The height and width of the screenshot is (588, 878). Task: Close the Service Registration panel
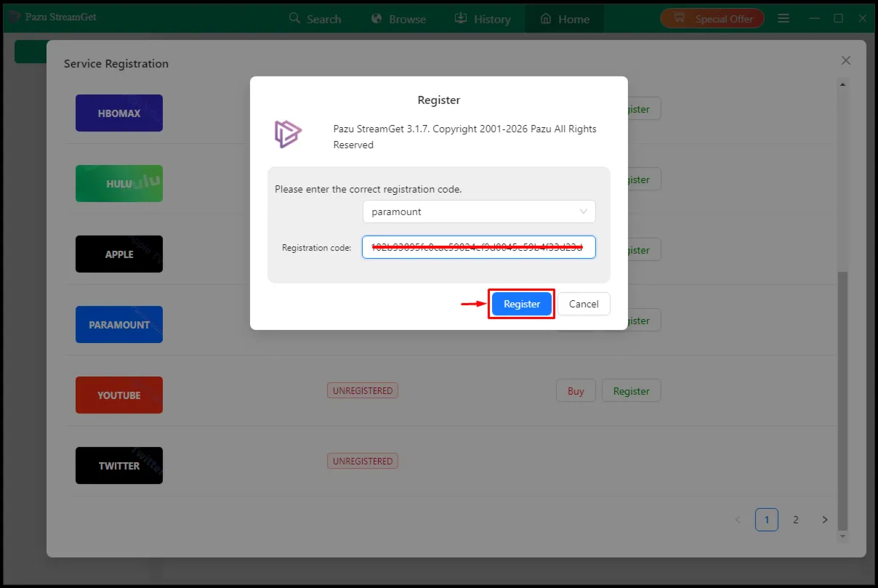tap(846, 60)
